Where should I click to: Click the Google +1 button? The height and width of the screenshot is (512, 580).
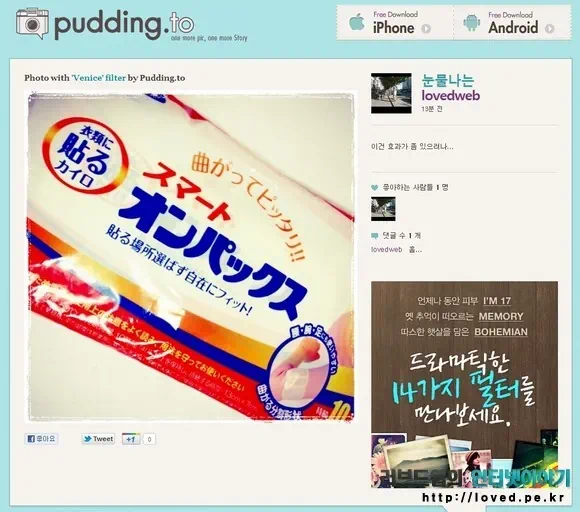[131, 439]
